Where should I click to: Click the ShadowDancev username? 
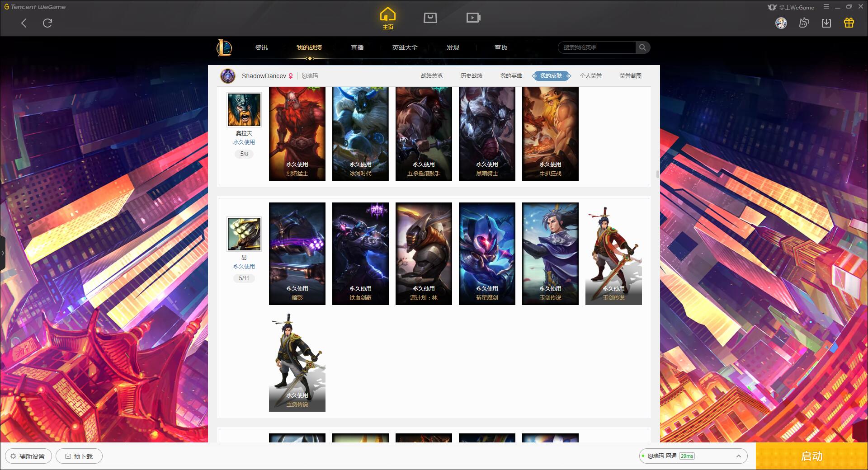coord(264,76)
